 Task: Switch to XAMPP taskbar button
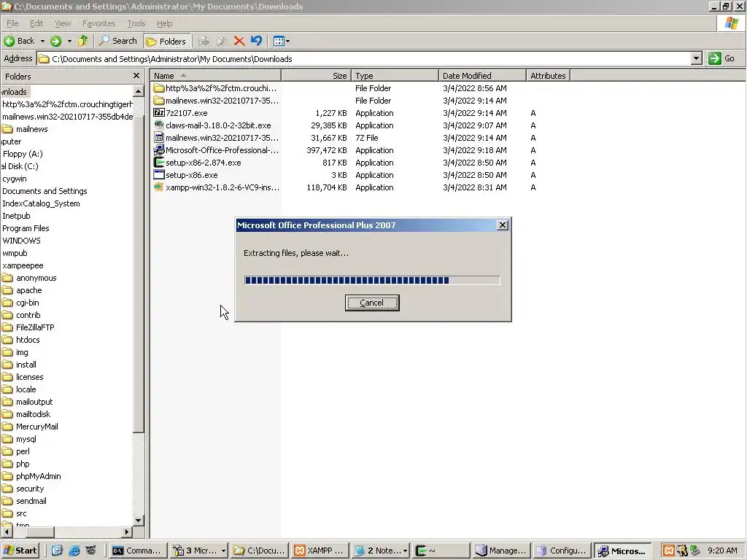pos(320,551)
